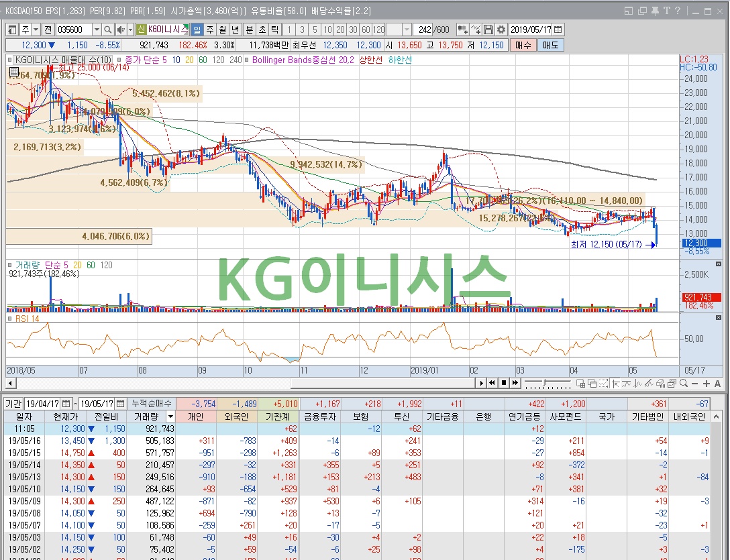Image resolution: width=730 pixels, height=560 pixels.
Task: Open the start date 19/04/17 calendar dropdown
Action: coord(66,404)
